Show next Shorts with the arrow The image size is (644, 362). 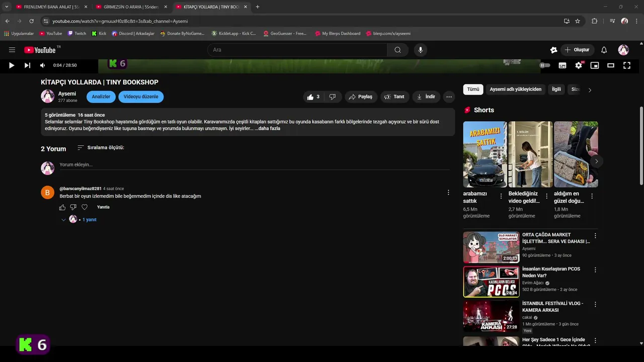click(596, 161)
